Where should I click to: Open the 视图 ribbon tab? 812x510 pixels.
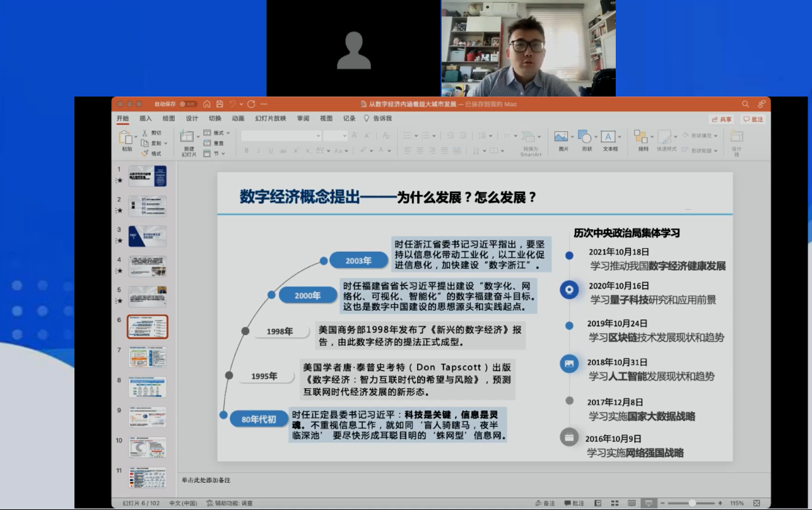[x=326, y=119]
